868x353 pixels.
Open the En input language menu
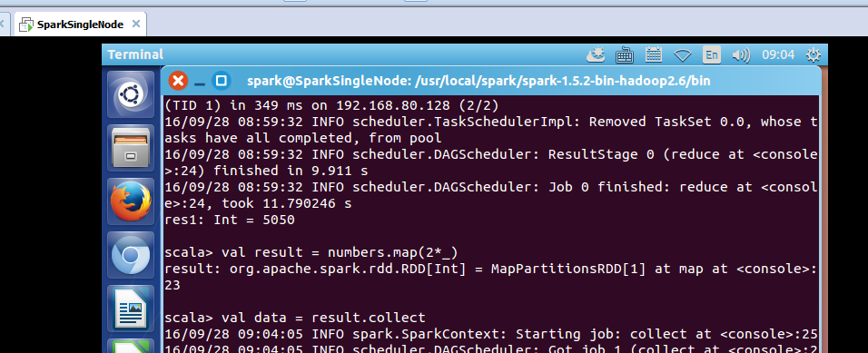pyautogui.click(x=712, y=54)
